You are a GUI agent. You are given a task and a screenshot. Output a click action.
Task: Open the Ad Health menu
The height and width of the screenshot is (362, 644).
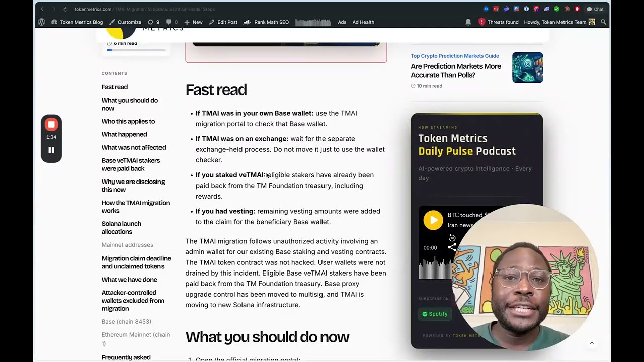[363, 22]
